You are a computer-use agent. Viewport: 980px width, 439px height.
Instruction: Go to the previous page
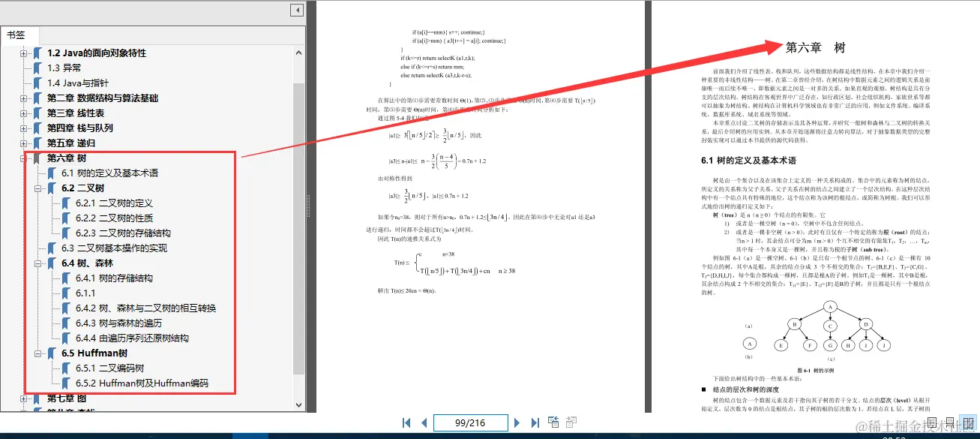pyautogui.click(x=424, y=422)
